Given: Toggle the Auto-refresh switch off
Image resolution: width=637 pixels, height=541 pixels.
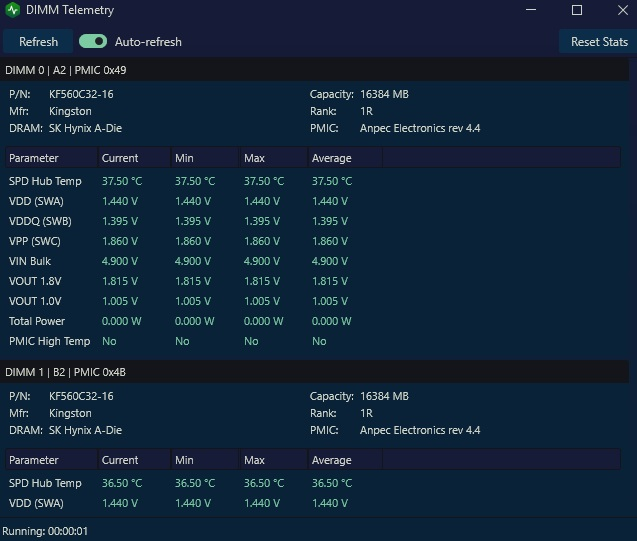Looking at the screenshot, I should (x=93, y=41).
